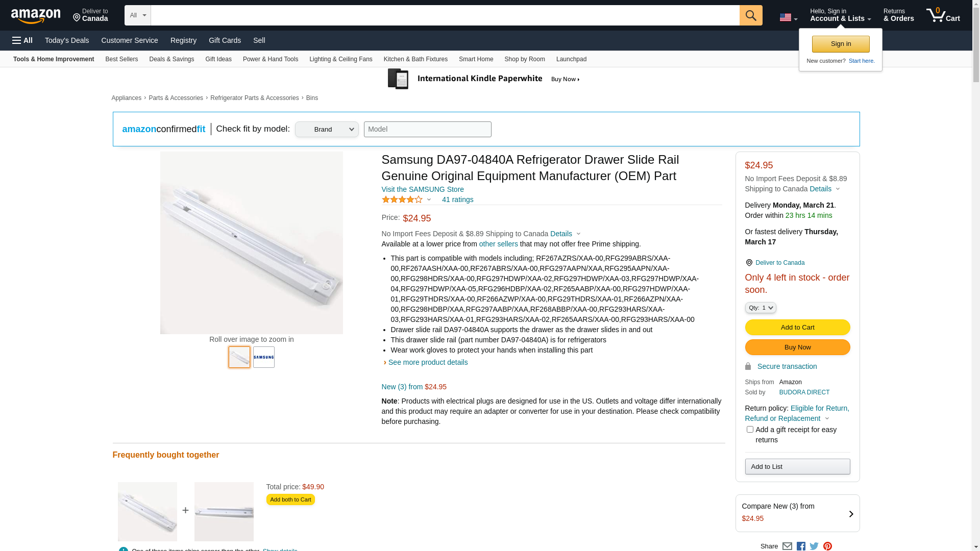The height and width of the screenshot is (551, 980).
Task: Expand See more product details
Action: click(428, 362)
